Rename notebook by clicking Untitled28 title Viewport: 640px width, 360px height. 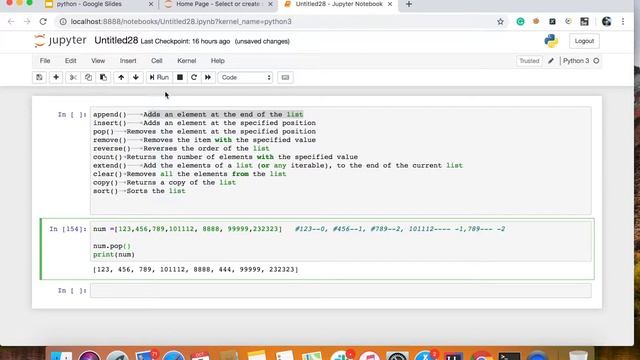[x=116, y=40]
